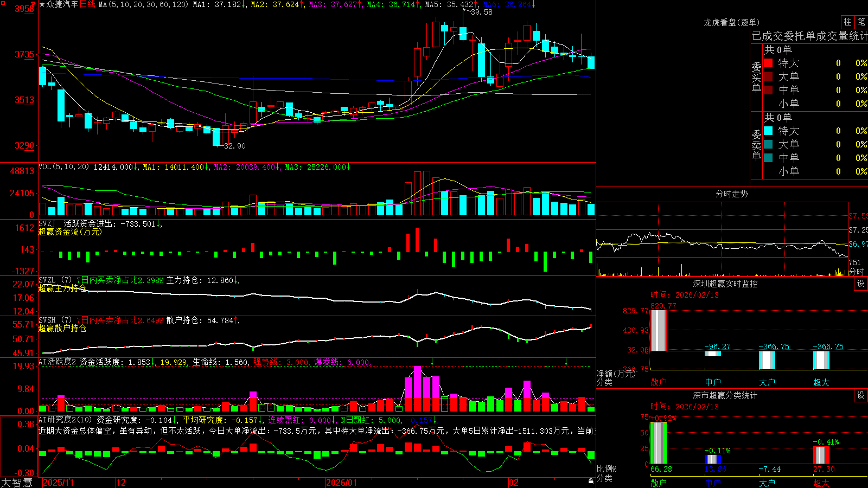Image resolution: width=868 pixels, height=488 pixels.
Task: Click the 委卖单 section label
Action: (x=756, y=145)
